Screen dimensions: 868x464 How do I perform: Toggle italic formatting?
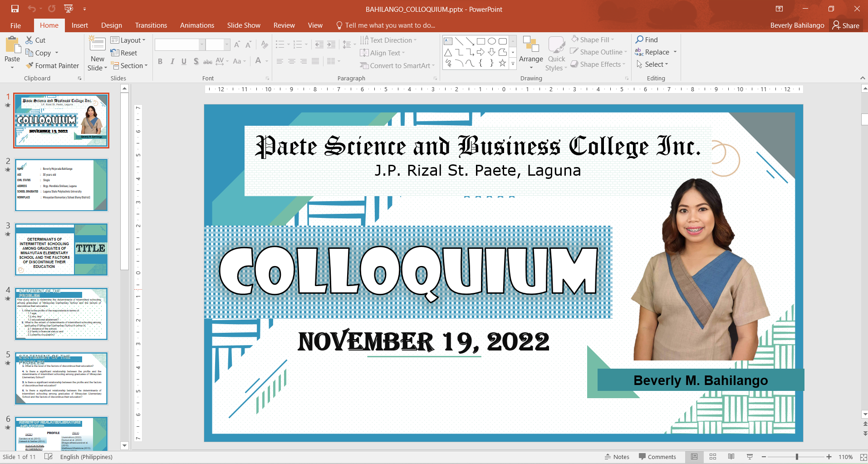pos(172,61)
